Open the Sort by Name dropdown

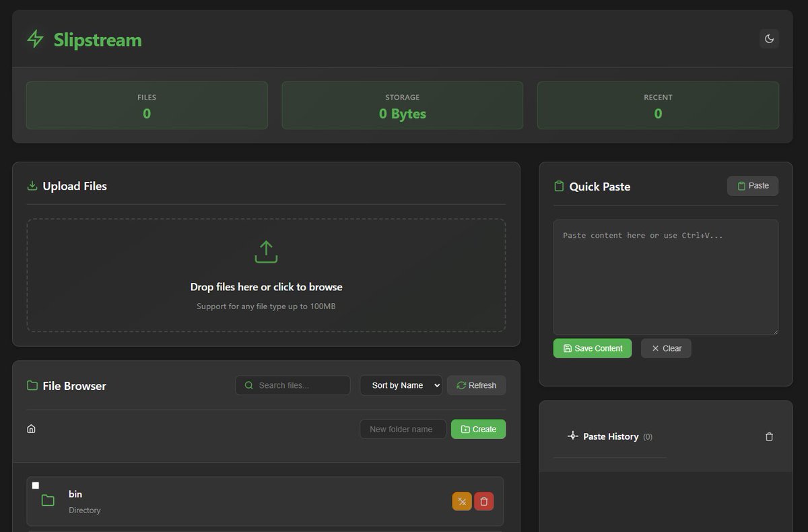tap(401, 385)
